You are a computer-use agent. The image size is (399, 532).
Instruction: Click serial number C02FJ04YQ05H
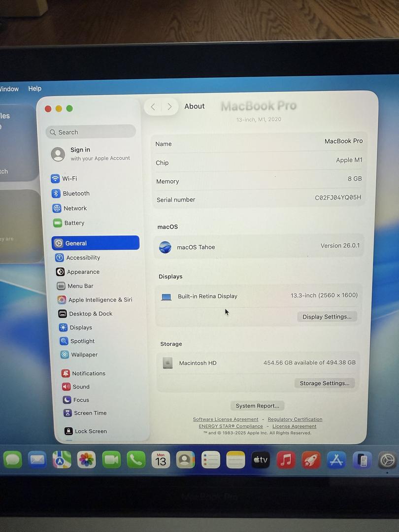point(338,198)
